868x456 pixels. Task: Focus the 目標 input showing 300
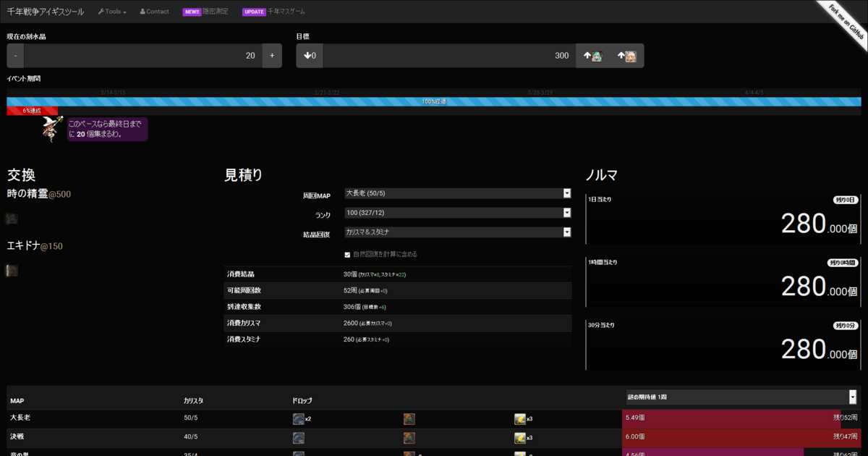(449, 56)
